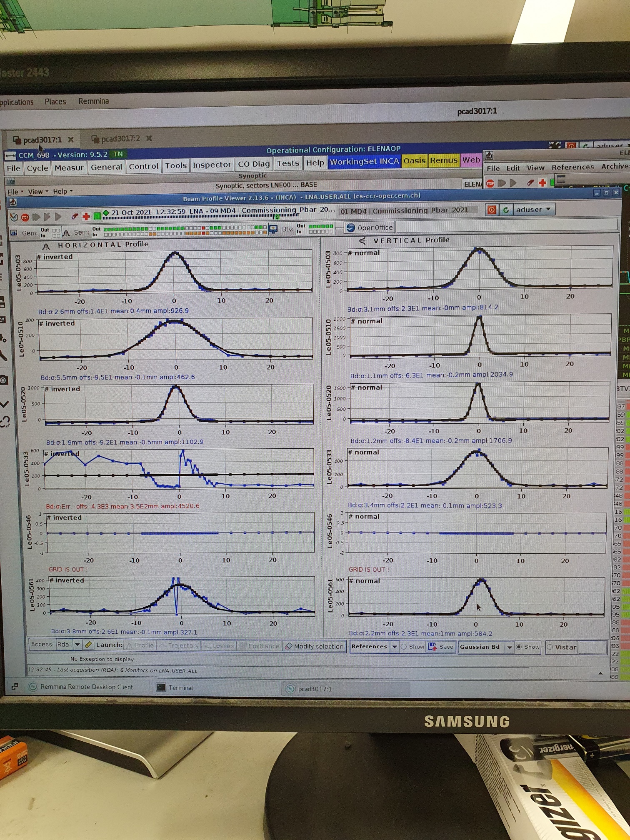Expand the View menu in Synoptic bar
The width and height of the screenshot is (630, 840).
tap(38, 192)
